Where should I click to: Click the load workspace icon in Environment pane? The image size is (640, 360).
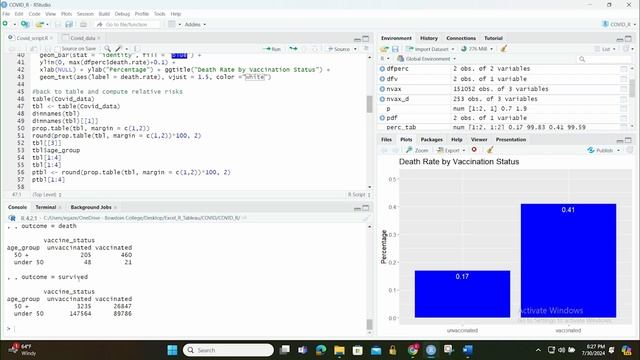[384, 49]
